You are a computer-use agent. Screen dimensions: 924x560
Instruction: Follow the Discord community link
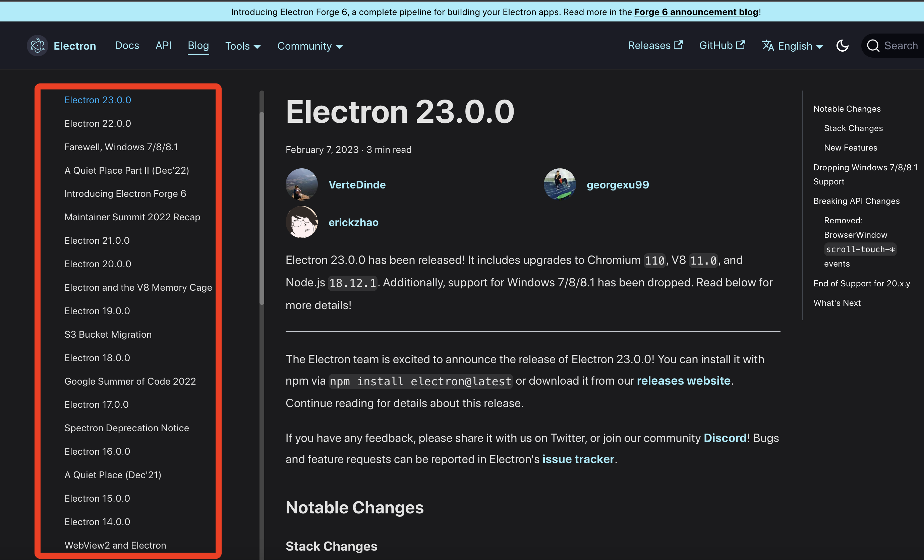point(725,438)
